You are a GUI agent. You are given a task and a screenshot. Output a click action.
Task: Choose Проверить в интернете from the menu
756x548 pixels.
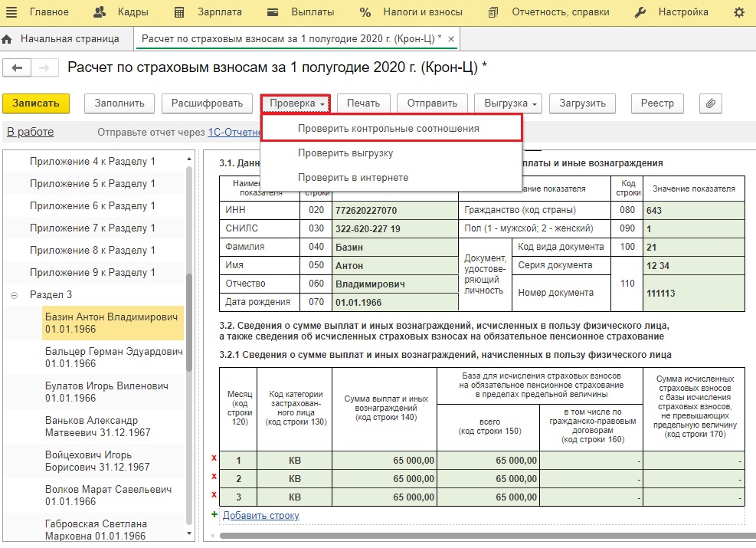point(391,178)
